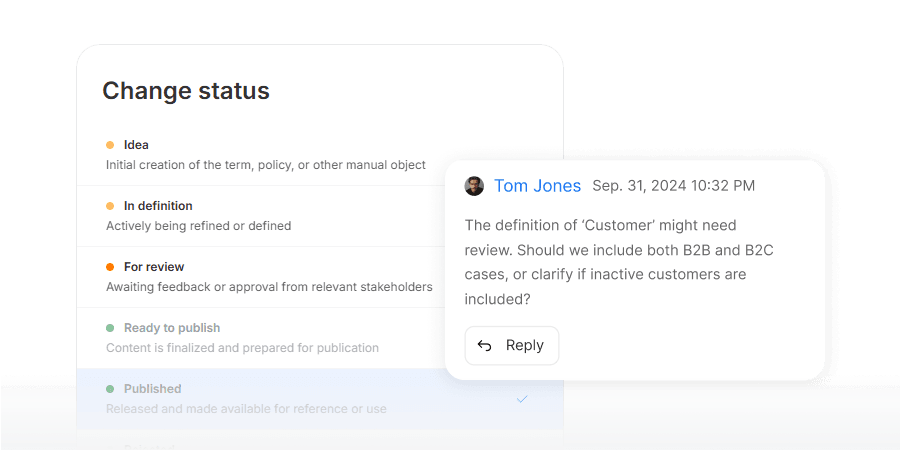900x450 pixels.
Task: Click the yellow dot beside Idea
Action: (x=110, y=145)
